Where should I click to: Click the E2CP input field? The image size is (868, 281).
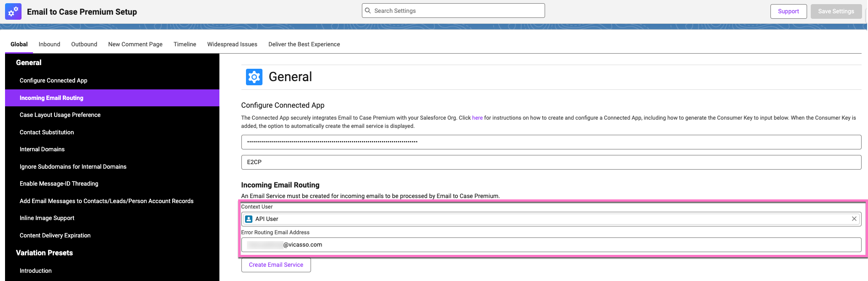[551, 162]
